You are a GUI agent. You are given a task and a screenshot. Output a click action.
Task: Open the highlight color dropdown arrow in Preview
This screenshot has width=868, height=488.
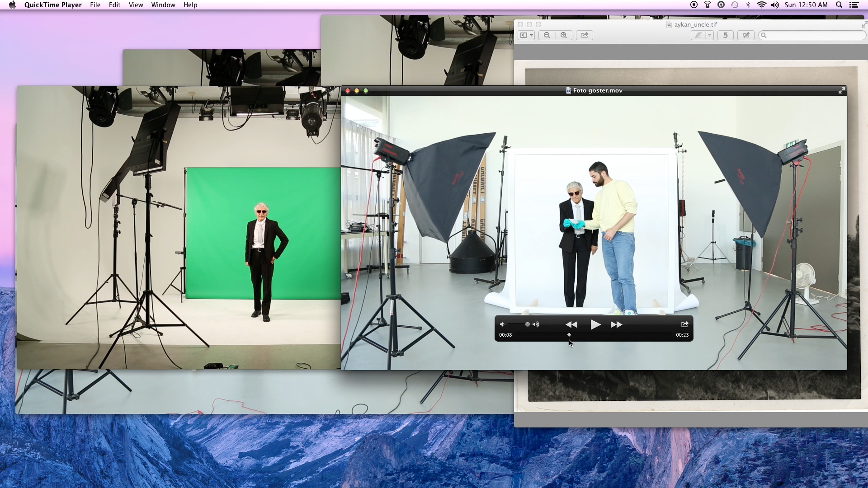coord(710,35)
